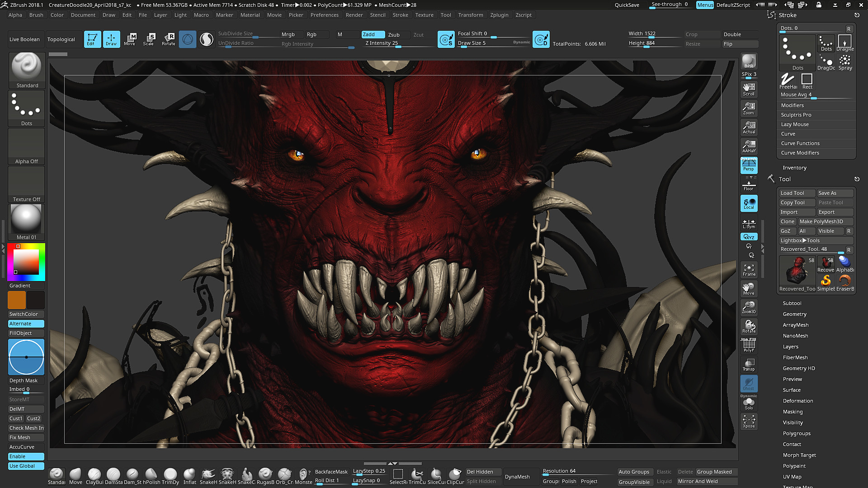This screenshot has height=488, width=868.
Task: Click the Xpose icon
Action: click(x=749, y=422)
